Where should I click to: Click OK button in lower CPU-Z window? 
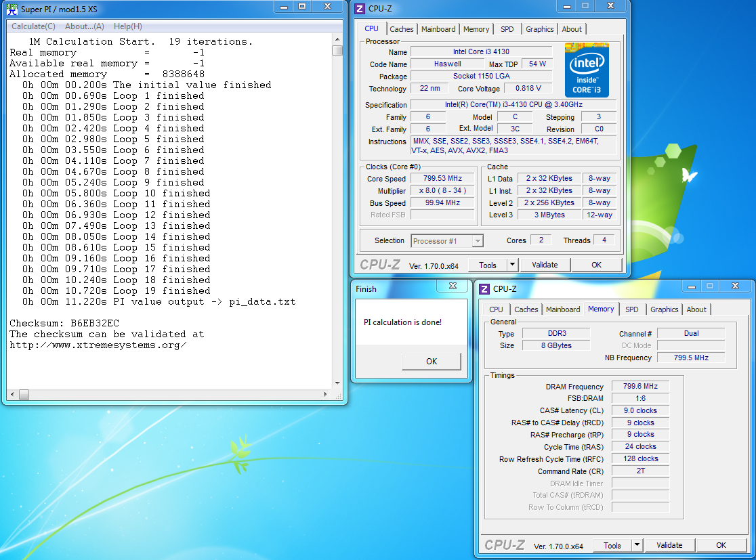click(721, 545)
